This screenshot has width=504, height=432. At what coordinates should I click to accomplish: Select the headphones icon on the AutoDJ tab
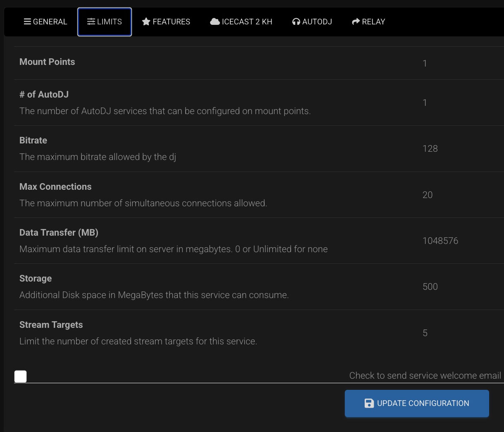pyautogui.click(x=296, y=21)
